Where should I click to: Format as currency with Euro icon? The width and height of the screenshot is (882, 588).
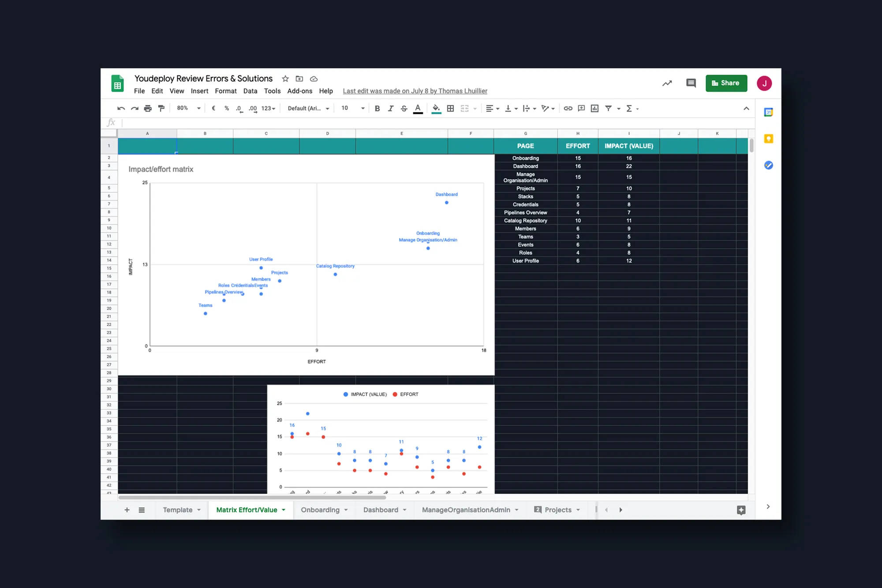[213, 109]
